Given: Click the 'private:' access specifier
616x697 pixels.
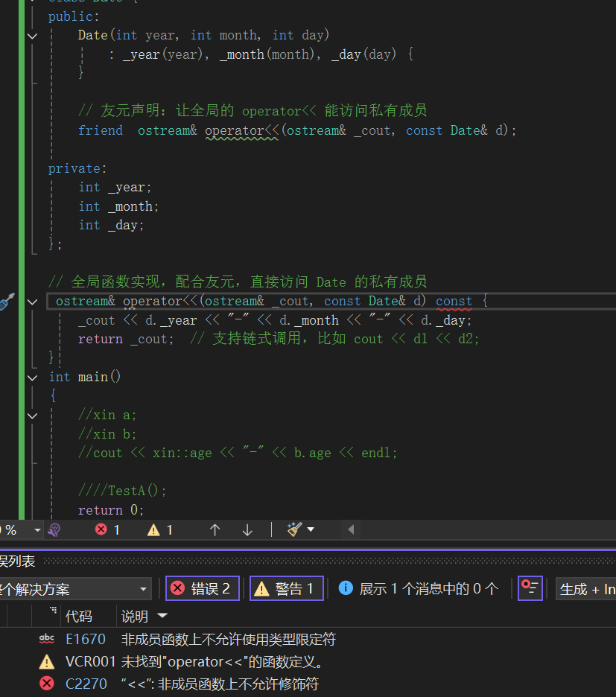Looking at the screenshot, I should pyautogui.click(x=77, y=169).
